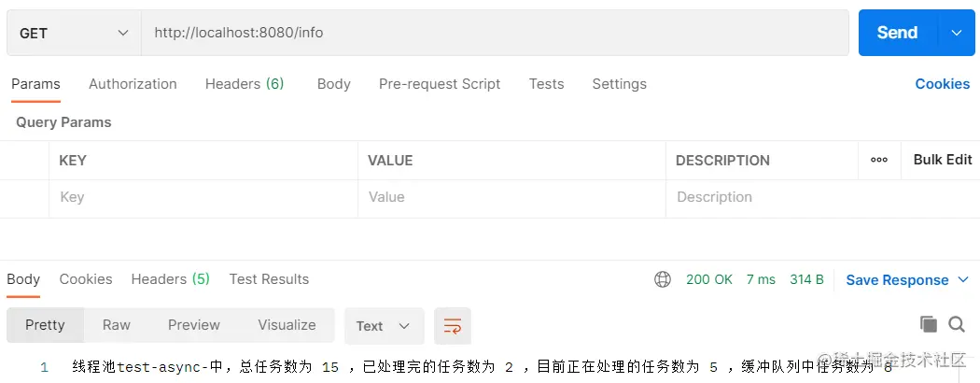Open the Text format dropdown
The height and width of the screenshot is (383, 980).
click(x=384, y=326)
